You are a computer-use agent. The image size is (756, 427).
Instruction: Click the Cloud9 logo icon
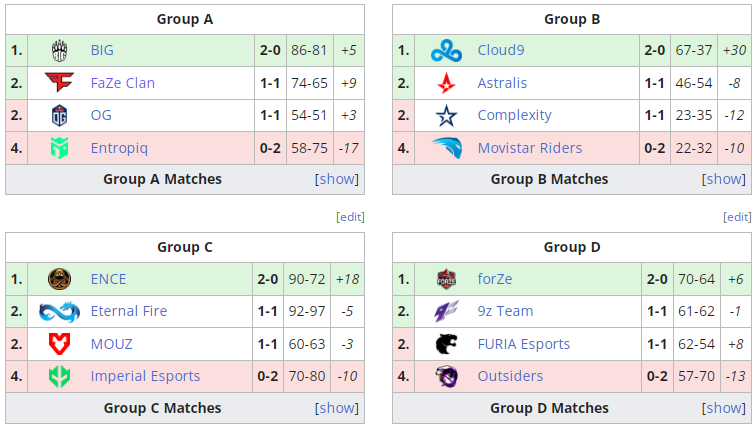tap(447, 50)
